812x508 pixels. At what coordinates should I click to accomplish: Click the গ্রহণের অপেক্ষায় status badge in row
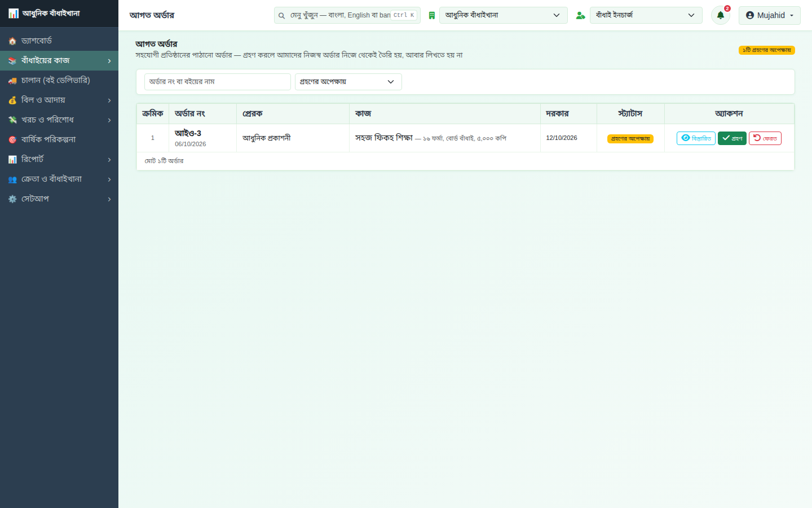pyautogui.click(x=630, y=139)
